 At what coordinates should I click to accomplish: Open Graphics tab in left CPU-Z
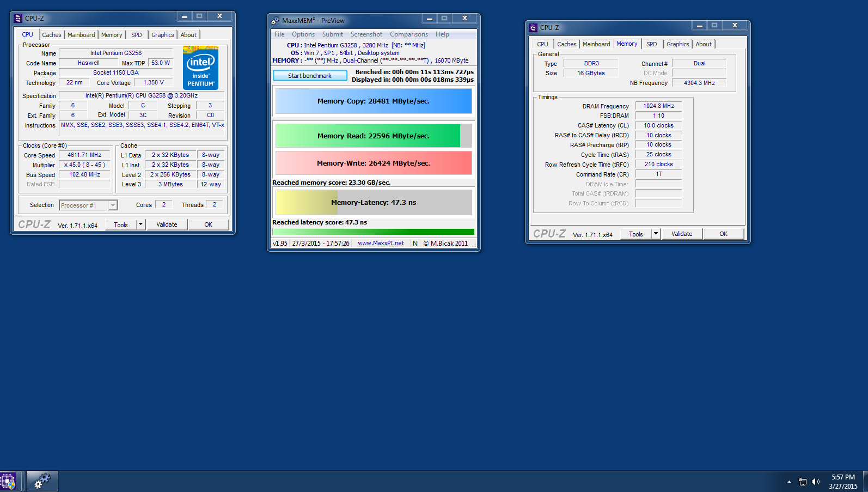click(163, 35)
